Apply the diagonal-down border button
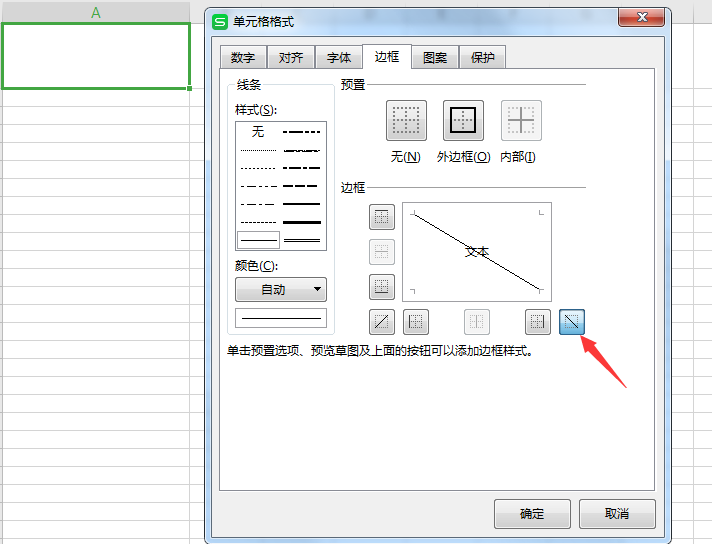712x544 pixels. tap(572, 321)
